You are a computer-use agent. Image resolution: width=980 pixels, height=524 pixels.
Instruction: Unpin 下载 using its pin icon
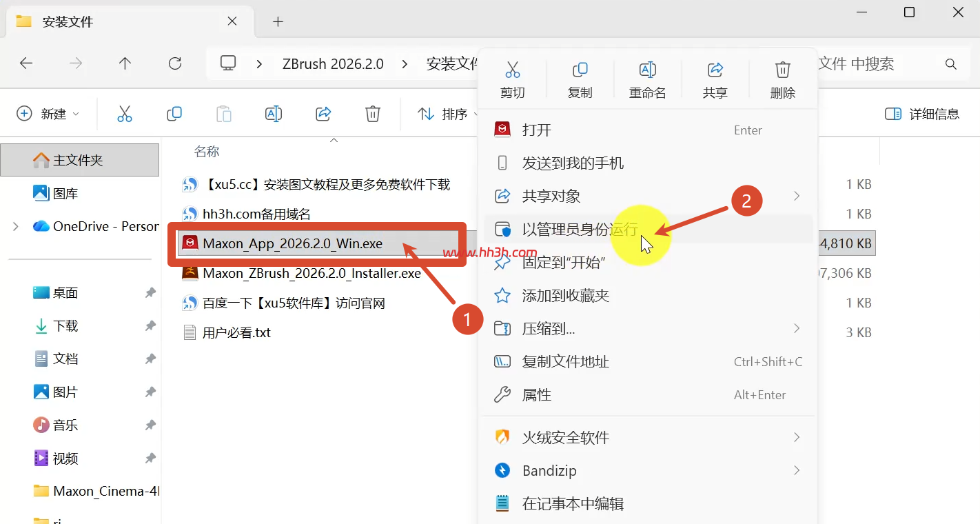click(150, 326)
